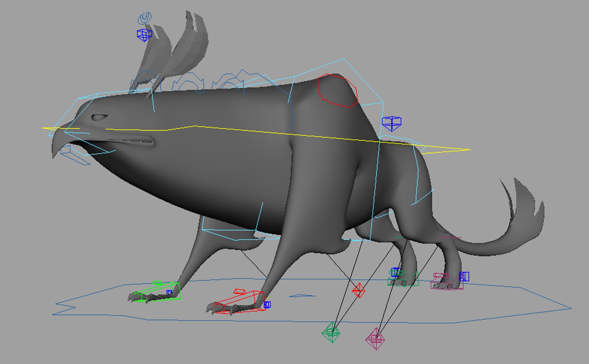The width and height of the screenshot is (589, 364).
Task: Select the red diamond pole-vector control
Action: (x=359, y=290)
